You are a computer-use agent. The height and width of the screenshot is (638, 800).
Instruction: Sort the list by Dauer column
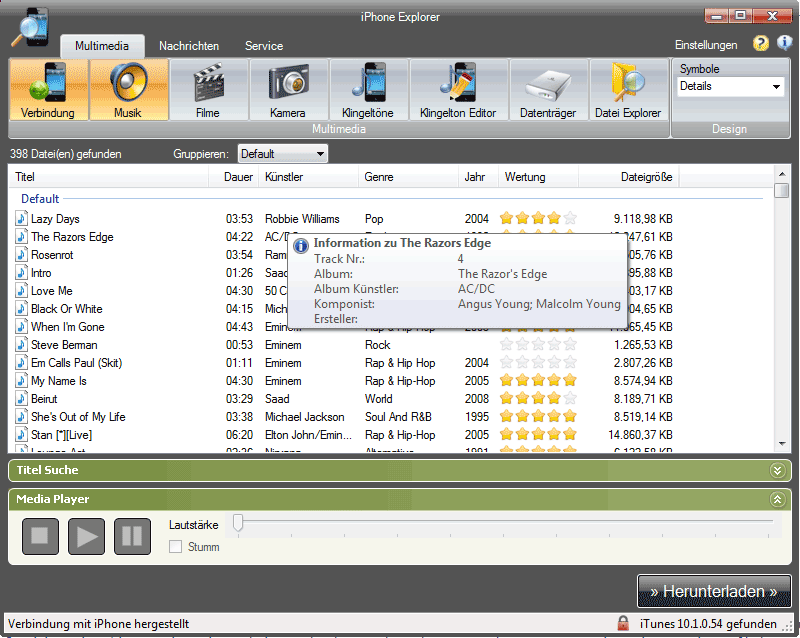[x=234, y=177]
